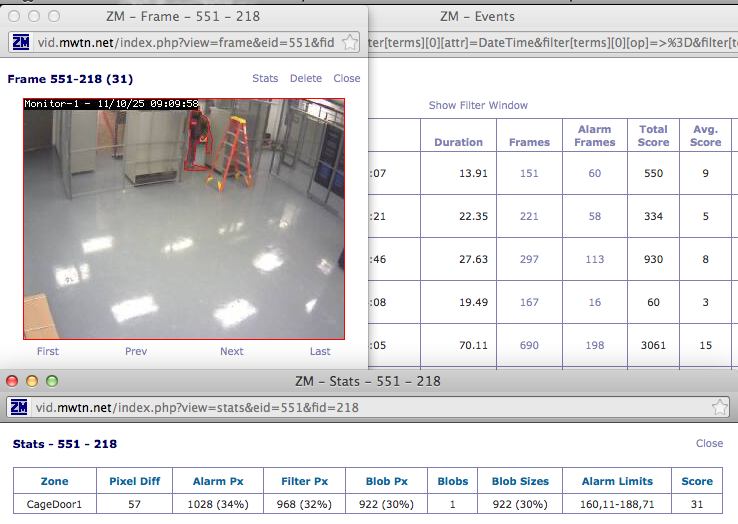Go to Last frame

pyautogui.click(x=320, y=351)
